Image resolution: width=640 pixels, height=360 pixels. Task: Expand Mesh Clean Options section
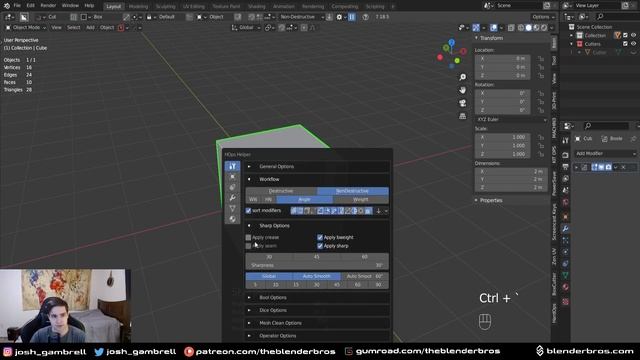317,323
